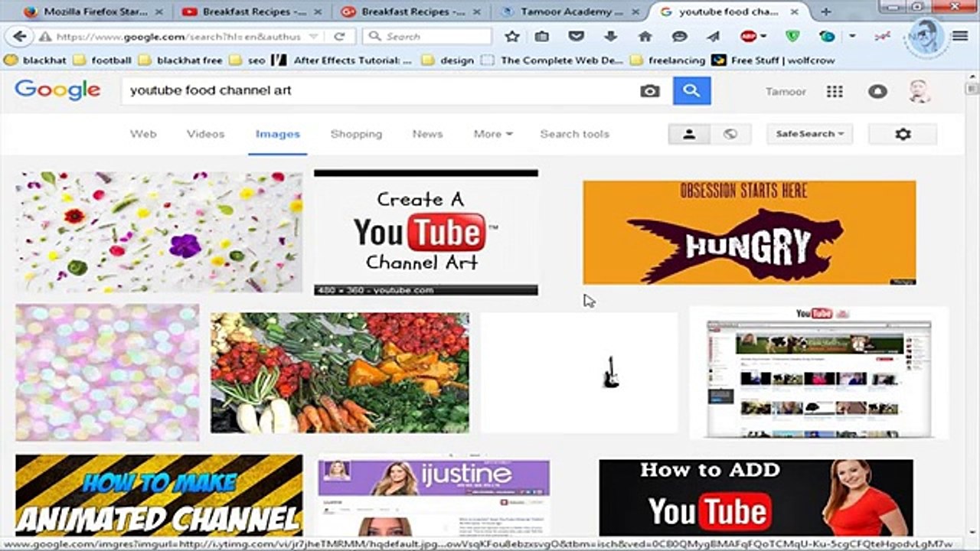Click the paper plane toolbar icon
The height and width of the screenshot is (551, 980).
tap(713, 37)
